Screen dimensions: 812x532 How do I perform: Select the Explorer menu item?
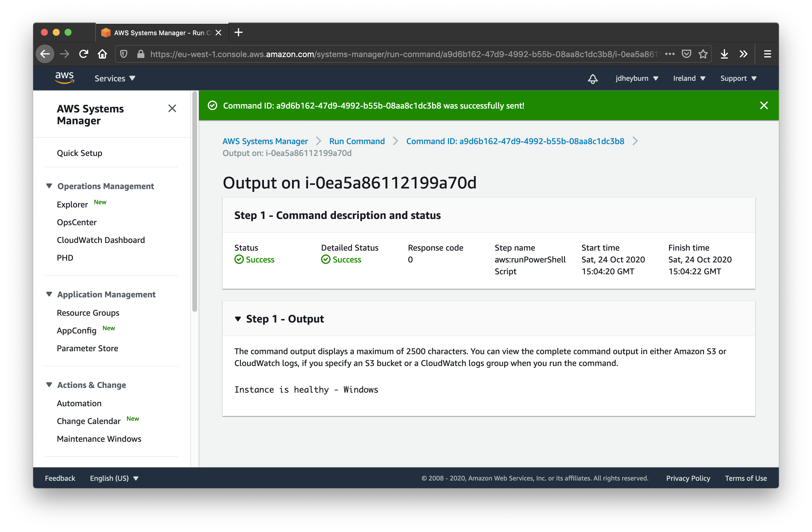click(x=72, y=204)
